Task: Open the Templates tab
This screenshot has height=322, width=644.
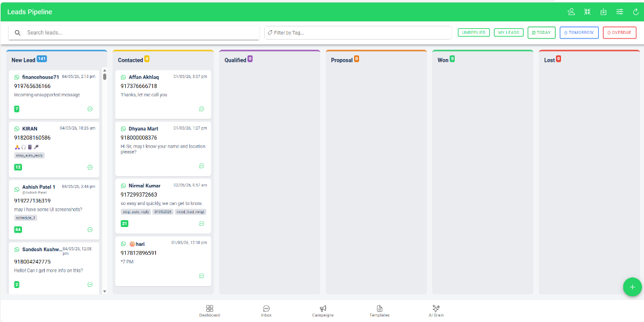Action: point(379,311)
